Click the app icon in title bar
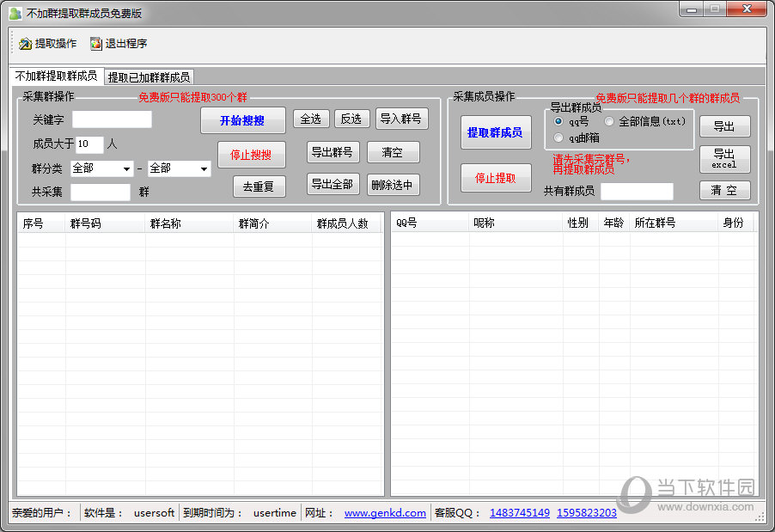 15,14
